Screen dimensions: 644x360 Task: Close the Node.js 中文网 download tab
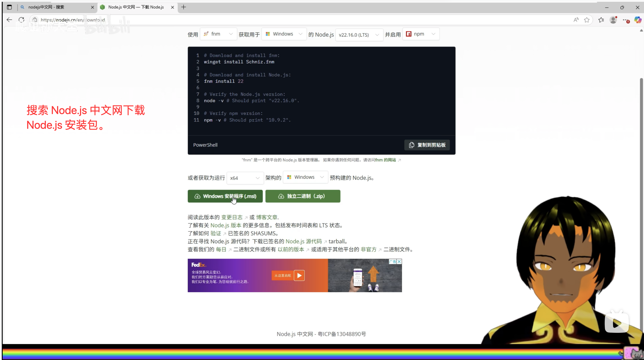click(172, 7)
